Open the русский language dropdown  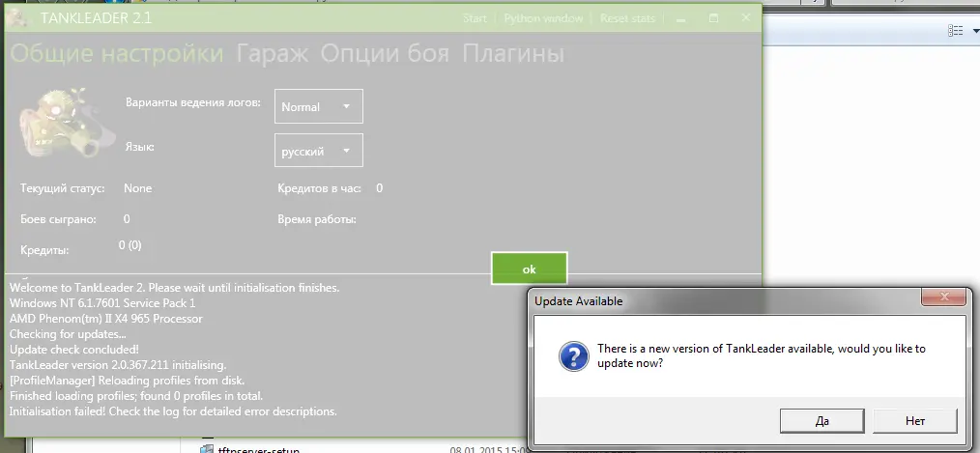[319, 151]
